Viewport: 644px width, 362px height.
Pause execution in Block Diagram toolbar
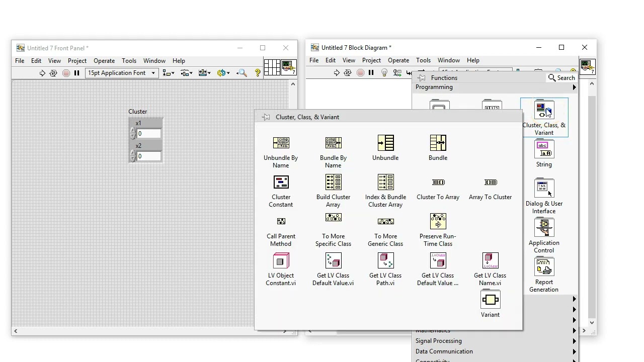(371, 73)
